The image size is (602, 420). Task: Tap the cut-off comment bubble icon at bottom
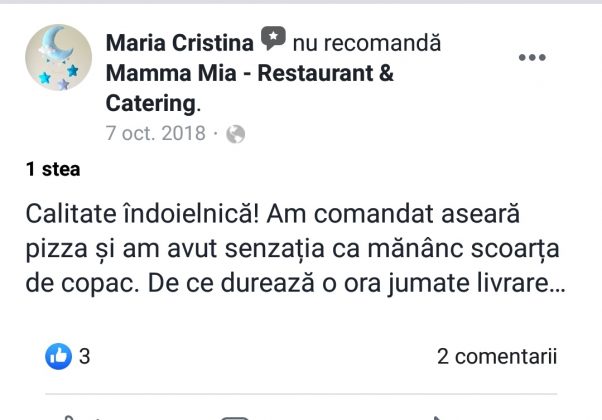click(235, 418)
